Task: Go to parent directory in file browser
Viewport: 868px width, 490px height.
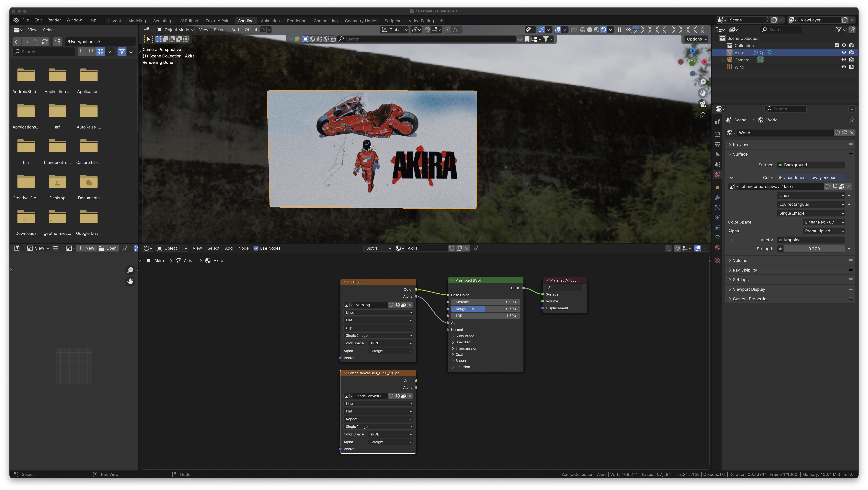Action: pyautogui.click(x=35, y=42)
